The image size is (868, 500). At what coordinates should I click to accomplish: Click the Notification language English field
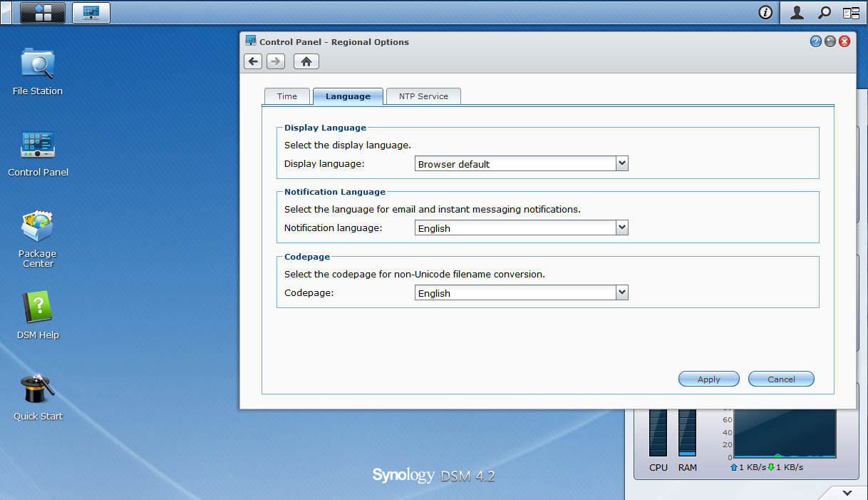515,228
